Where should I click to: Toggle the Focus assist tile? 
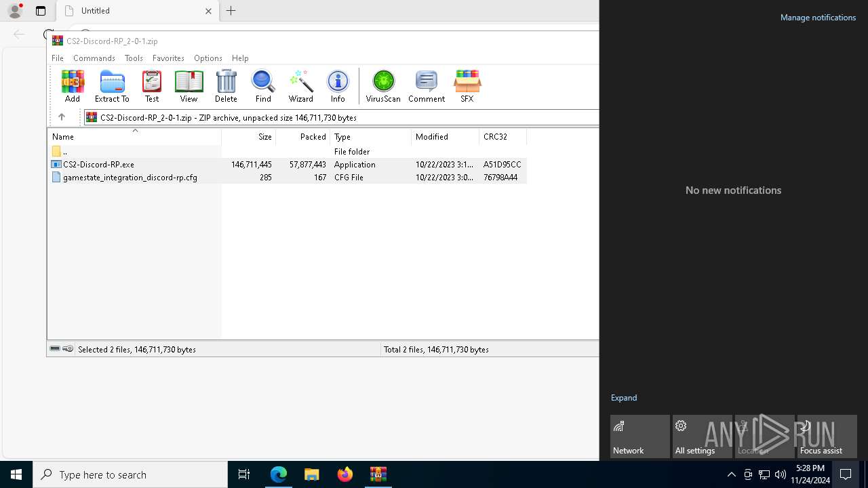[827, 436]
